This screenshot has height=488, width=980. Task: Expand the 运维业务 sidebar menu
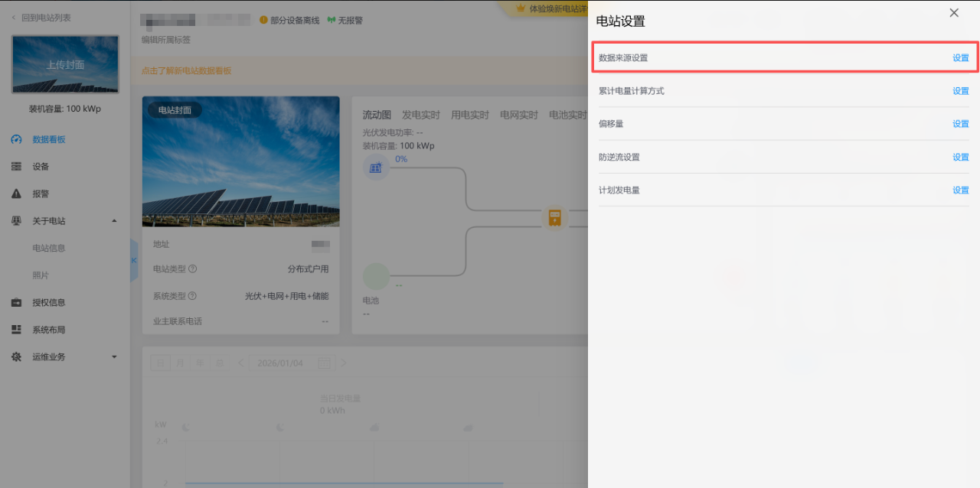(114, 357)
